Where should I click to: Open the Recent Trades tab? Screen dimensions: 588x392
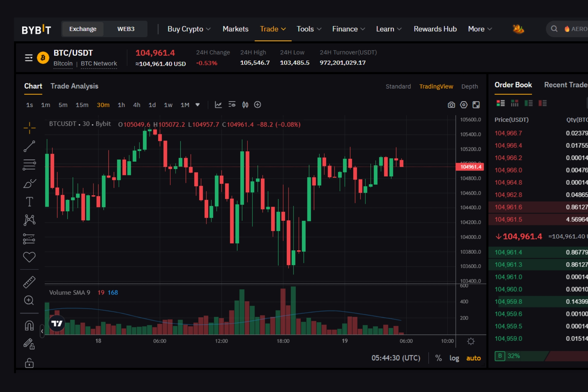pos(566,85)
